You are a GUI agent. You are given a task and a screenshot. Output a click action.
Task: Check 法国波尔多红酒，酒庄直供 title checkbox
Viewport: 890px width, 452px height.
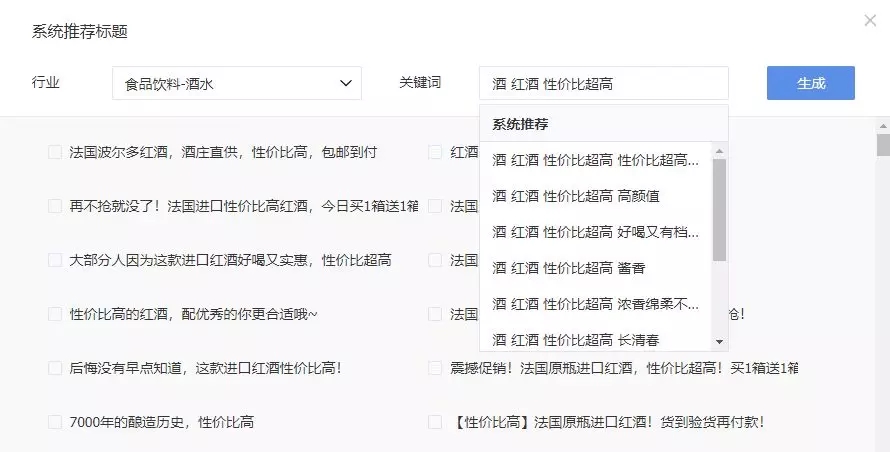coord(55,152)
